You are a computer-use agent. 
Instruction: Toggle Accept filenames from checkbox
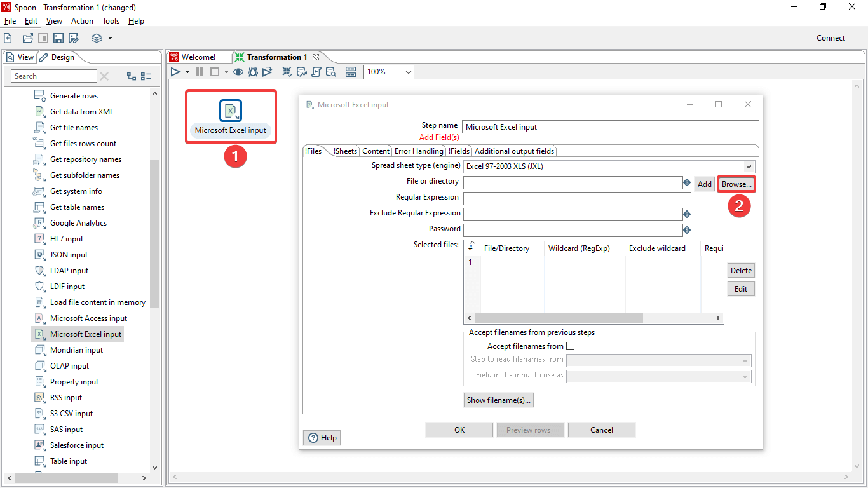[570, 346]
